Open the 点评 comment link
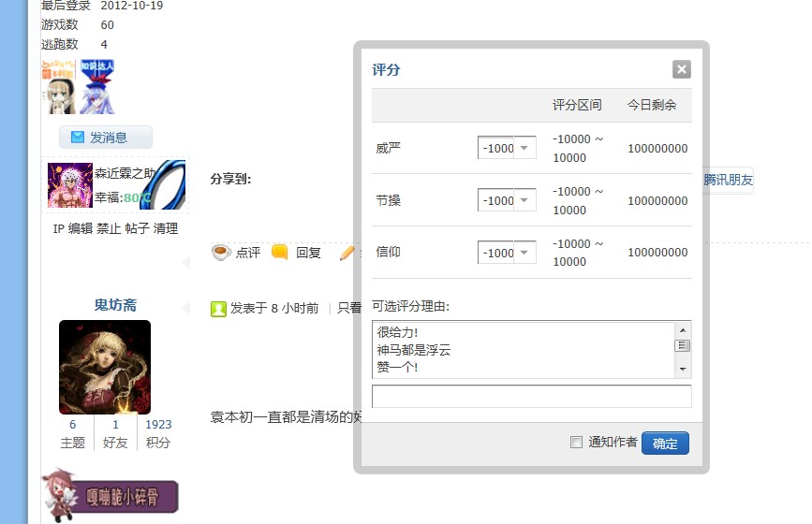 coord(248,253)
